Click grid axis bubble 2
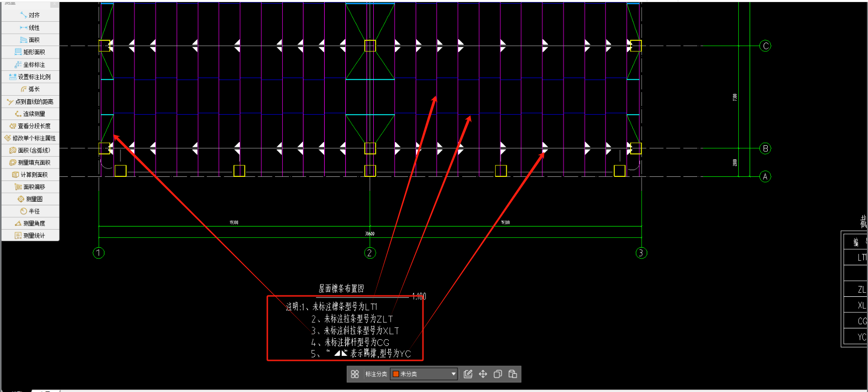Screen dimensions: 868x392 coord(370,253)
